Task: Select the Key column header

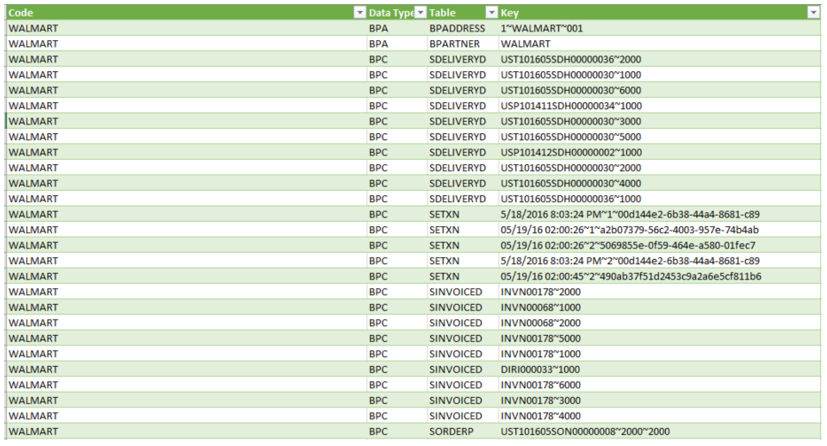Action: coord(659,13)
